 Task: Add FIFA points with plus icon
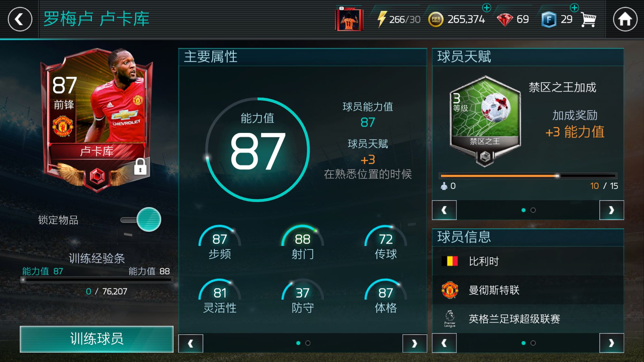pyautogui.click(x=574, y=7)
